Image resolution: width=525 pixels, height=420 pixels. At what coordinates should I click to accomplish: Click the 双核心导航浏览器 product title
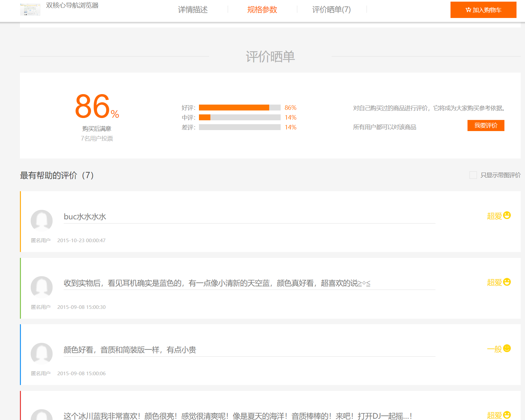(x=72, y=6)
